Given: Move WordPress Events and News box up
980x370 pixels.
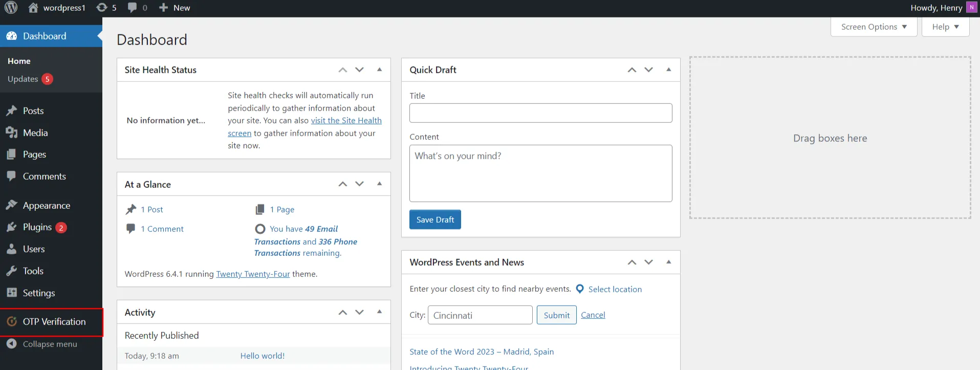Looking at the screenshot, I should tap(632, 262).
